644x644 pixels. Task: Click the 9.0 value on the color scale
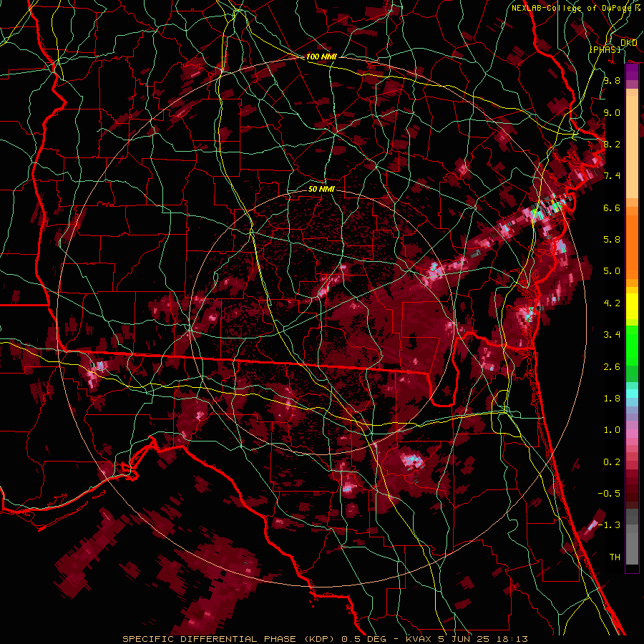(612, 112)
